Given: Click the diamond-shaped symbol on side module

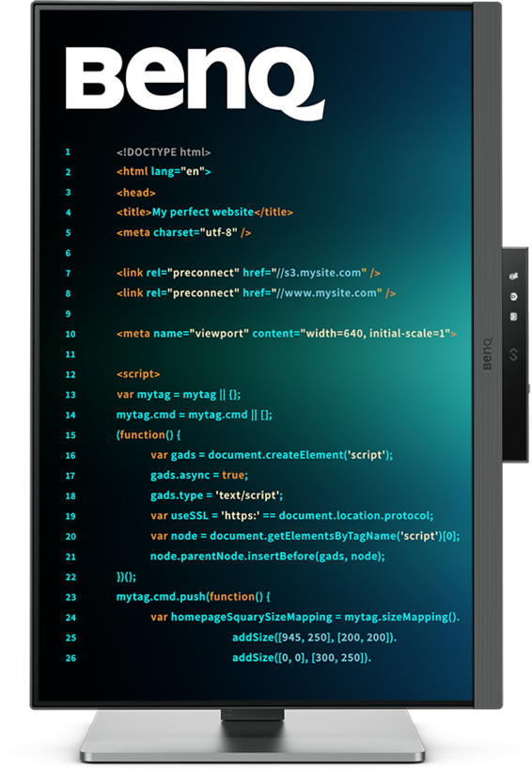Looking at the screenshot, I should click(x=513, y=354).
